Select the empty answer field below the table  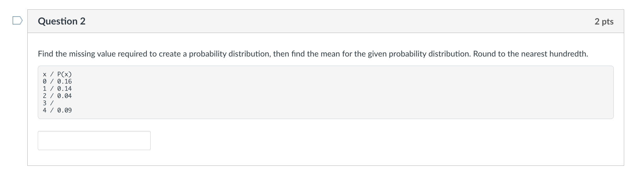tap(94, 140)
